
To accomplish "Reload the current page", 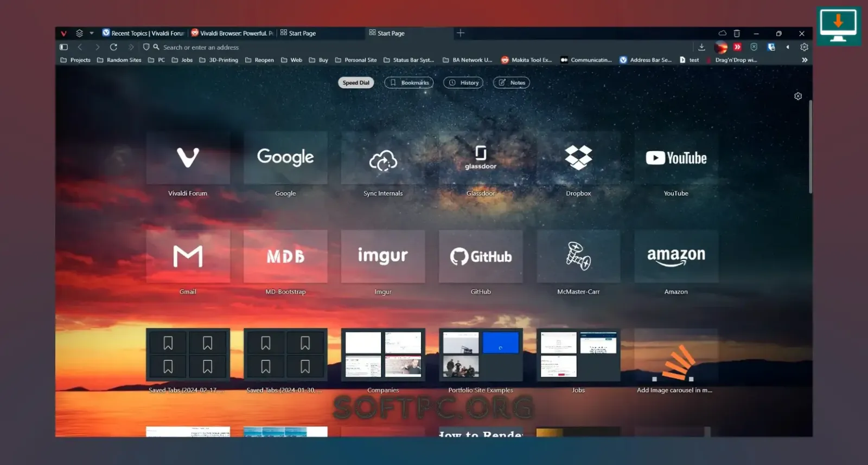I will [x=113, y=47].
